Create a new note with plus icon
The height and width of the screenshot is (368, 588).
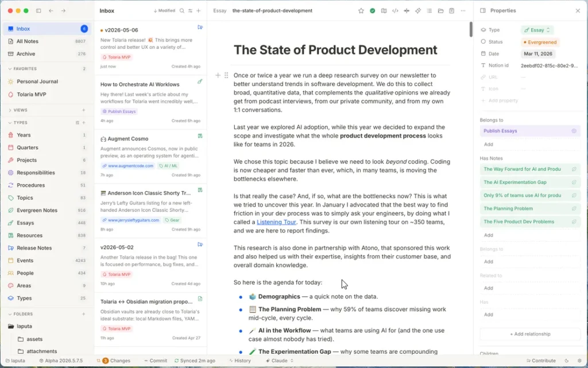click(x=199, y=11)
